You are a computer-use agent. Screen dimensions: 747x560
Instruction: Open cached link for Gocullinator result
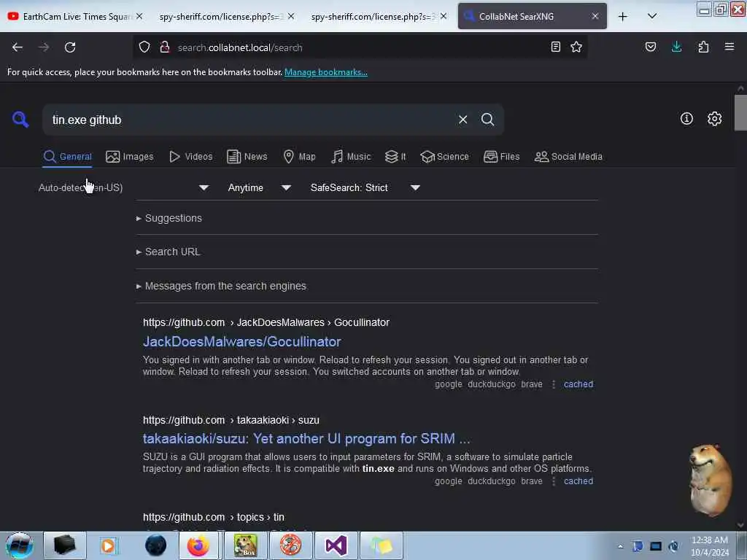pos(578,384)
